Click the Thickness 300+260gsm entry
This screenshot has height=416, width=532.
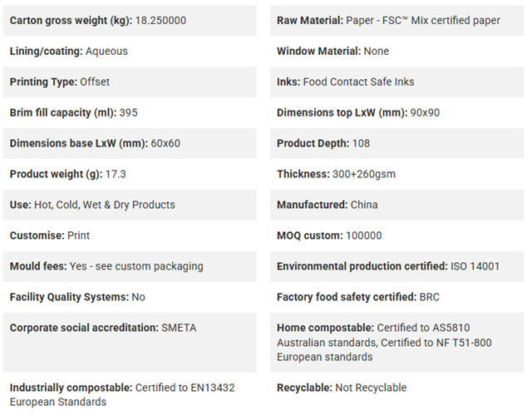point(397,174)
